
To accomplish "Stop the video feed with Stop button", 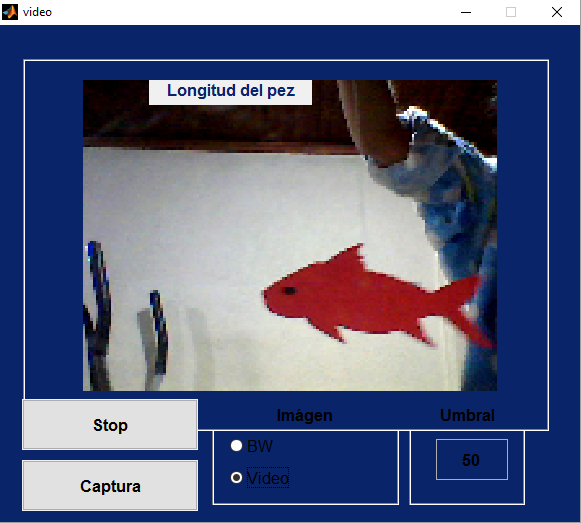I will coord(110,425).
